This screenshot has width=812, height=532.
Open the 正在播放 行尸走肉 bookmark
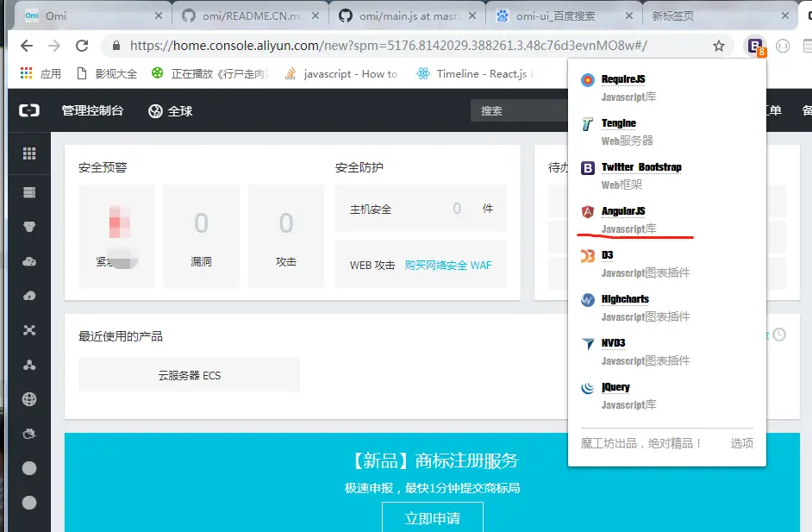click(x=210, y=73)
